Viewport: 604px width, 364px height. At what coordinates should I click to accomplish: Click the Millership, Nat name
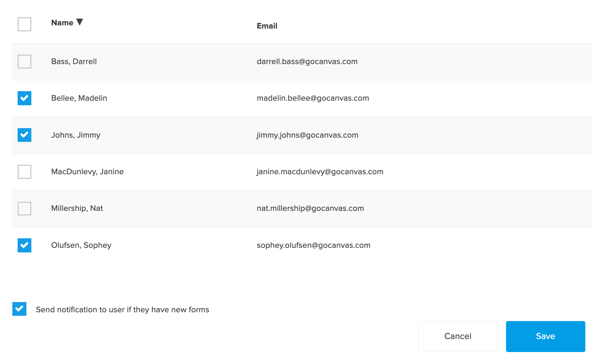pyautogui.click(x=77, y=208)
